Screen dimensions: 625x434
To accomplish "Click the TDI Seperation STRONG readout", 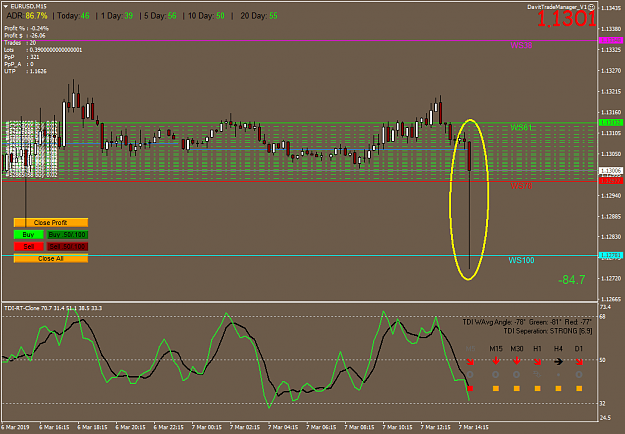I will 548,331.
